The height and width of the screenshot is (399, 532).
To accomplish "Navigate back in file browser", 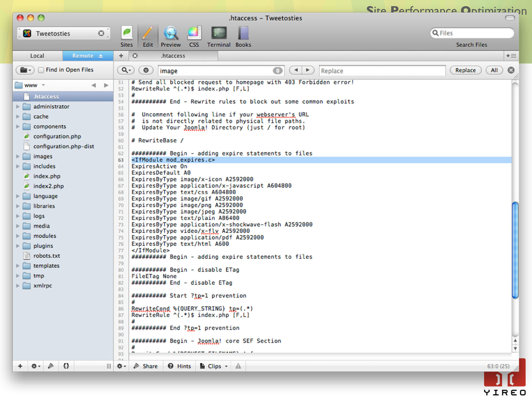I will pyautogui.click(x=94, y=85).
